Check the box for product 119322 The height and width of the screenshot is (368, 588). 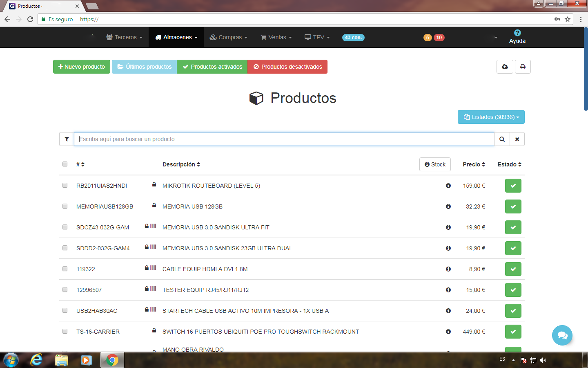[65, 269]
